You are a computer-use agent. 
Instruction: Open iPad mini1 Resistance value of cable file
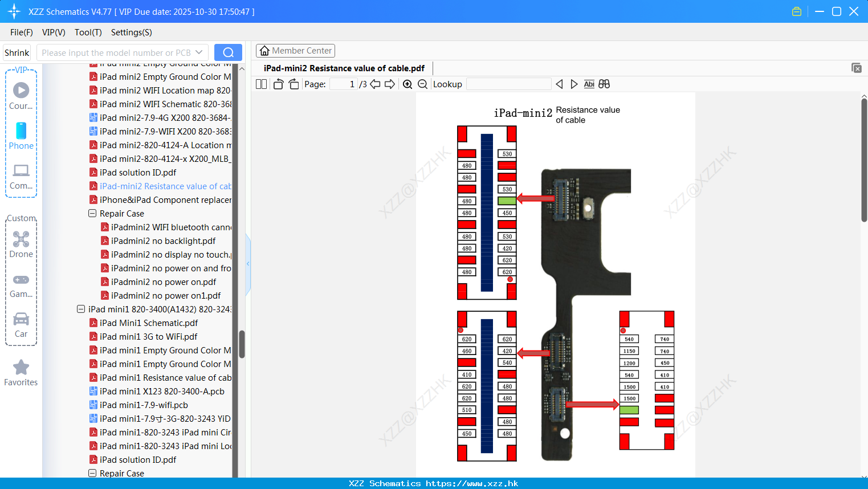click(x=160, y=377)
